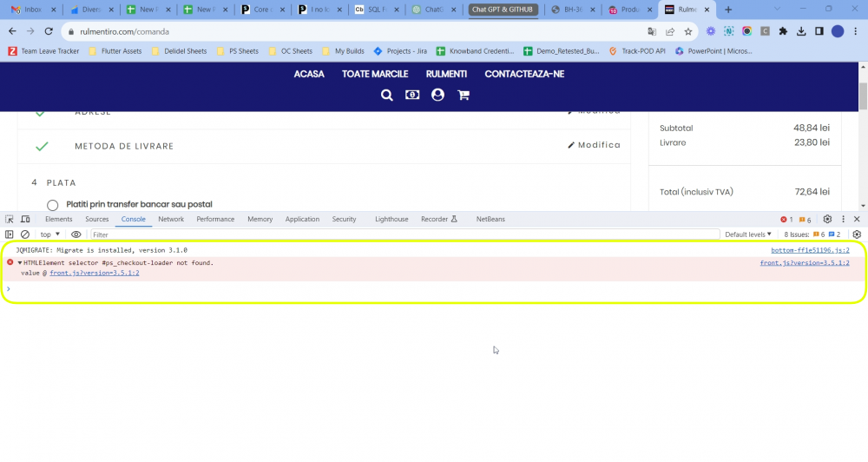
Task: Switch to the Sources panel tab
Action: point(97,220)
